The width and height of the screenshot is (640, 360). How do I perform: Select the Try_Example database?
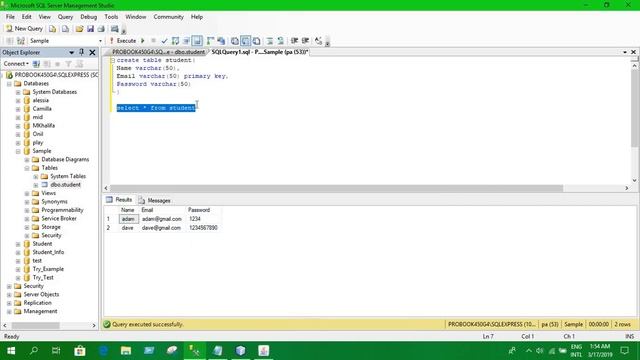click(x=48, y=269)
